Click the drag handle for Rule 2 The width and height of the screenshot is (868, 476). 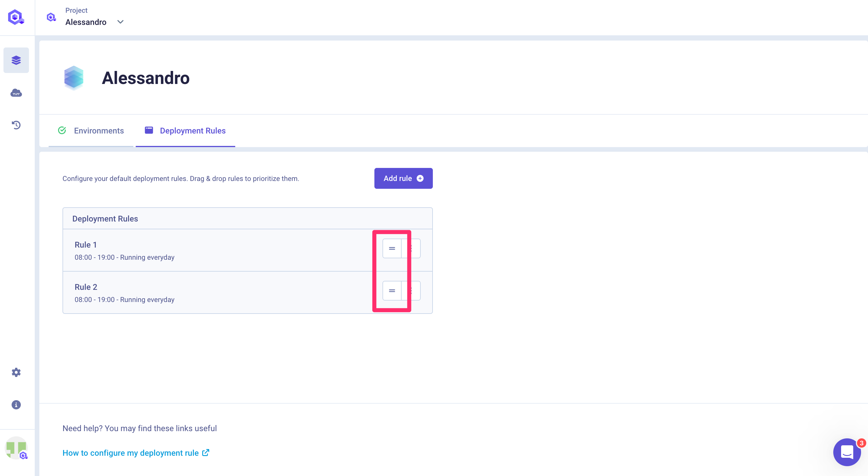point(392,291)
